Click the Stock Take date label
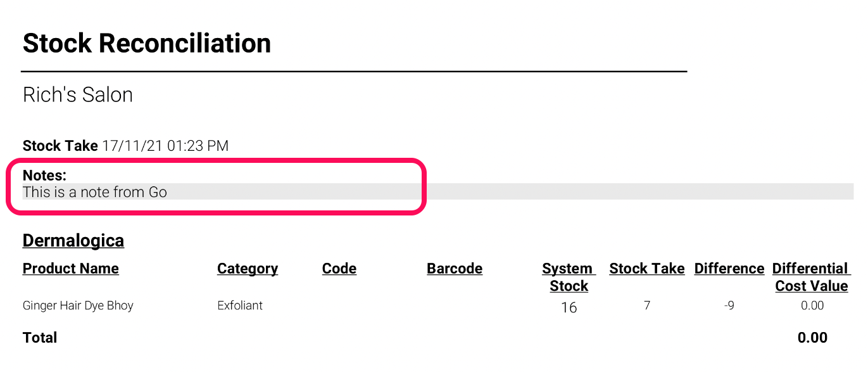The image size is (868, 372). tap(60, 146)
